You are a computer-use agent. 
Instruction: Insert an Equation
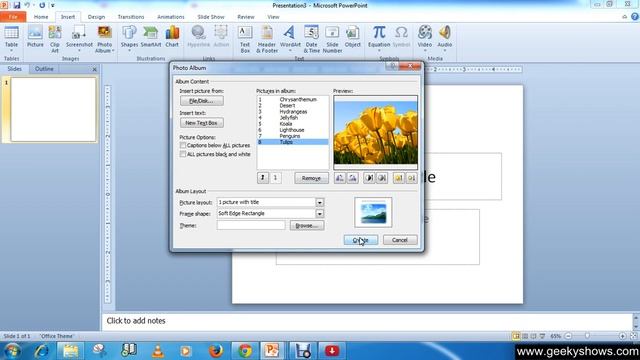point(379,38)
